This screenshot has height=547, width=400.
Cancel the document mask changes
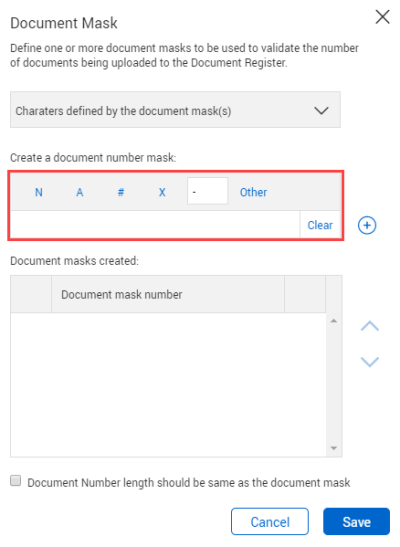click(270, 522)
